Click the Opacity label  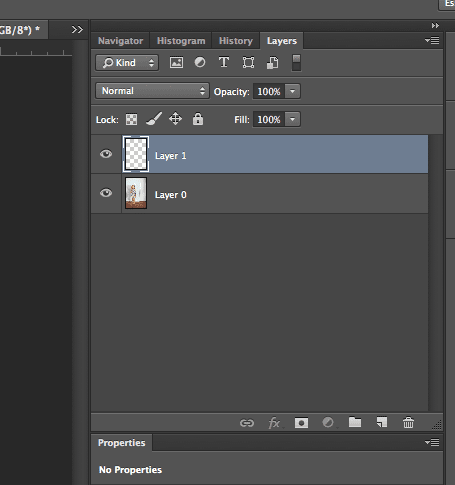tap(232, 92)
